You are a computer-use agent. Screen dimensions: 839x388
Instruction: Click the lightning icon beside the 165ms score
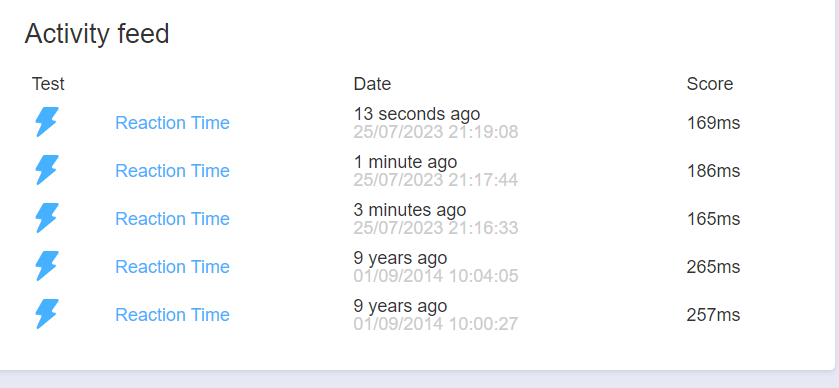click(47, 218)
